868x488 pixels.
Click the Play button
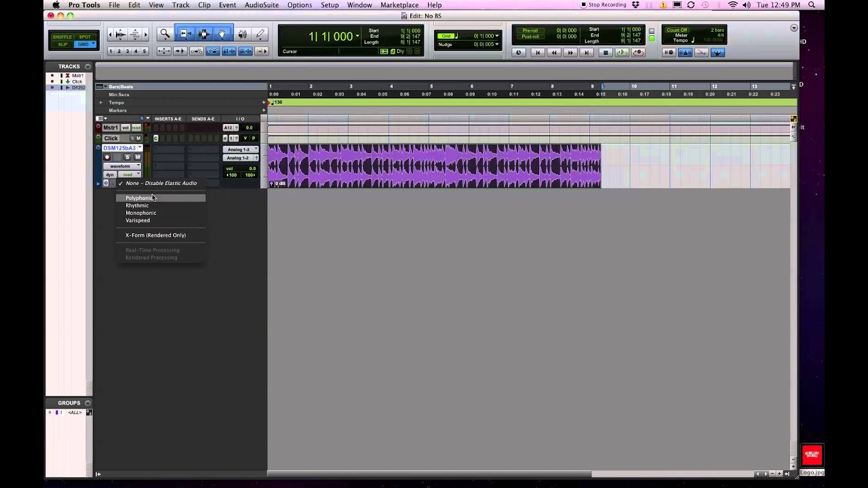[622, 52]
